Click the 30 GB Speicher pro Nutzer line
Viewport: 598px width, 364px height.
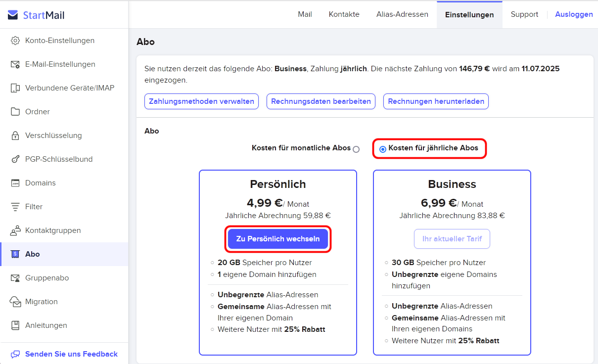point(439,263)
